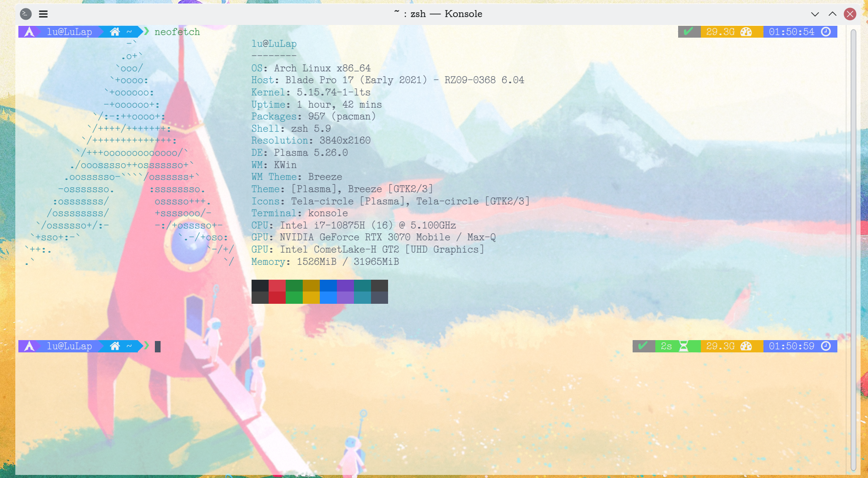Click the home folder icon in first prompt
Image resolution: width=868 pixels, height=478 pixels.
click(115, 32)
